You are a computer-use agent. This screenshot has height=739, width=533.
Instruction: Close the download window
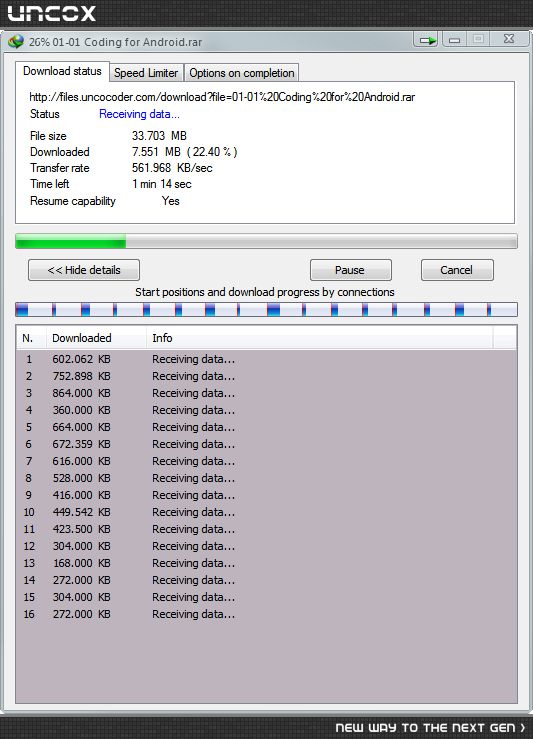[509, 39]
